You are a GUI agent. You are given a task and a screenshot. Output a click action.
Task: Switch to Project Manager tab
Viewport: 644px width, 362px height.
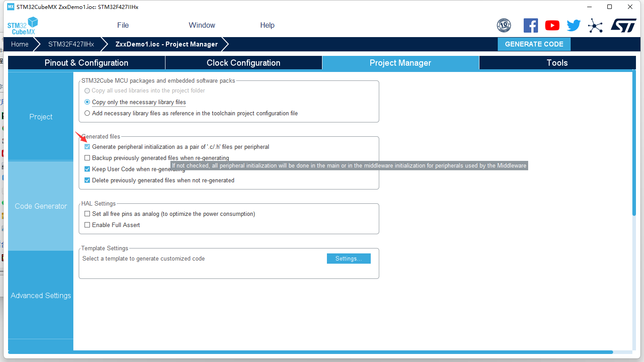coord(400,63)
